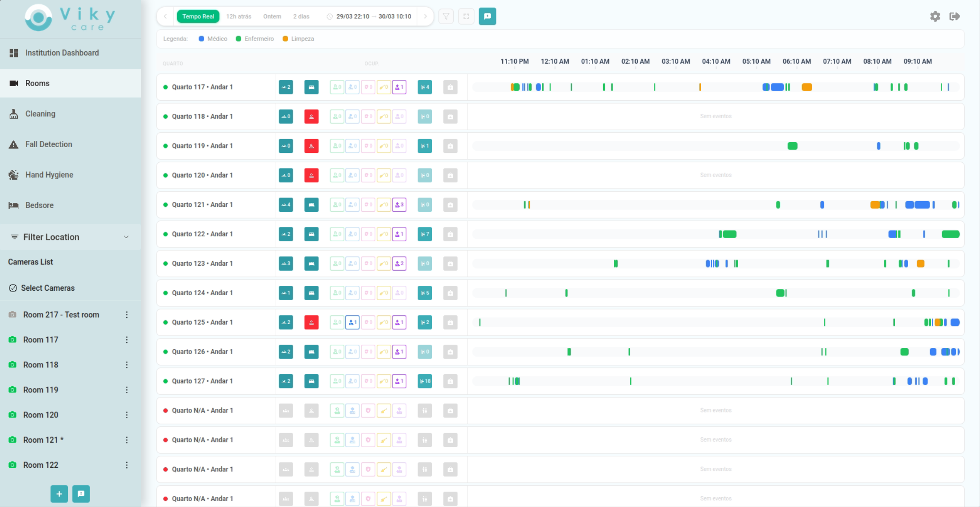
Task: Click the orange cleaning event in Quarto 117 timeline
Action: click(806, 87)
